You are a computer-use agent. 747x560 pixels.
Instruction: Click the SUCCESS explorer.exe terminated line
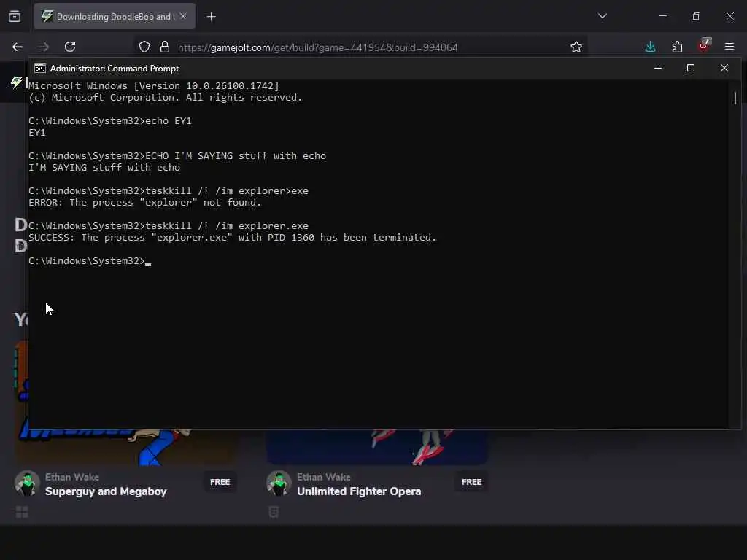tap(232, 237)
